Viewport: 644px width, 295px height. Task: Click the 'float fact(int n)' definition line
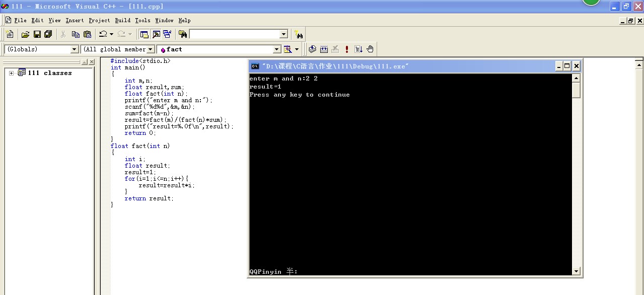coord(140,146)
